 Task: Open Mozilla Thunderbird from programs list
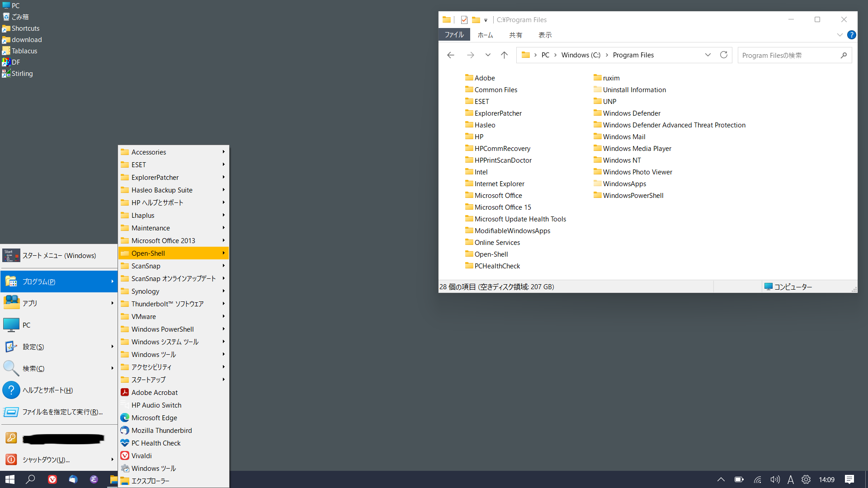[161, 430]
